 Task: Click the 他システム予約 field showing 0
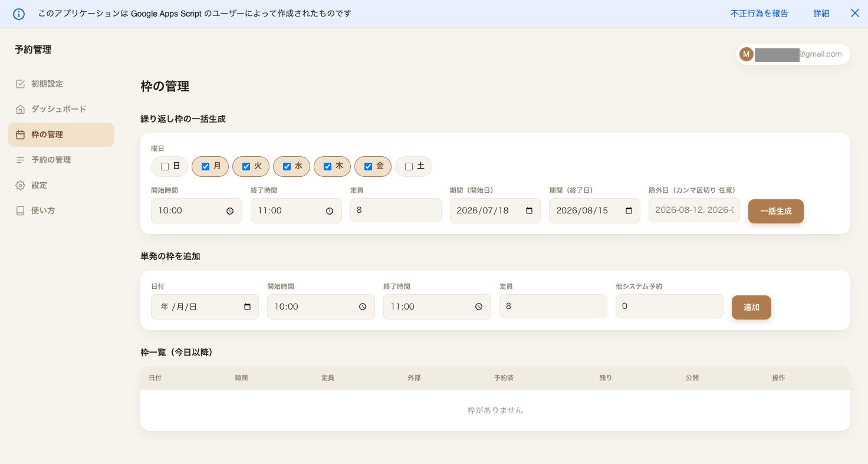coord(669,306)
